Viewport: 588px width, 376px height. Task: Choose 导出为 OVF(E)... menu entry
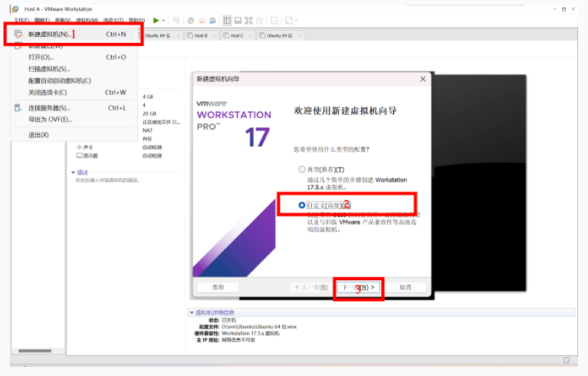coord(74,119)
